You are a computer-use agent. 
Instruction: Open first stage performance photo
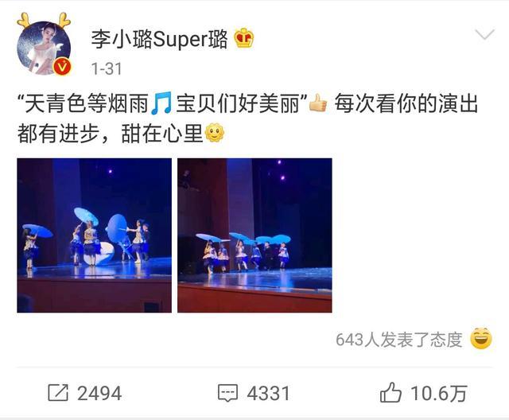click(x=94, y=235)
